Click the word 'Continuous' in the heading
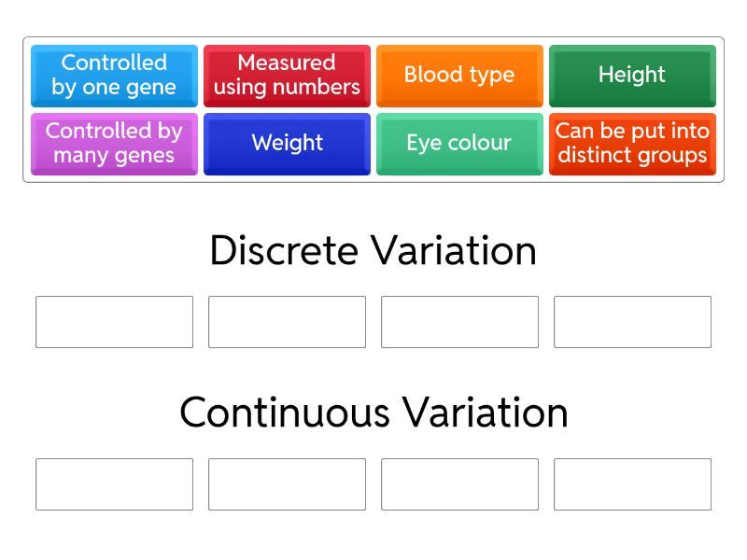The image size is (747, 560). pyautogui.click(x=284, y=413)
